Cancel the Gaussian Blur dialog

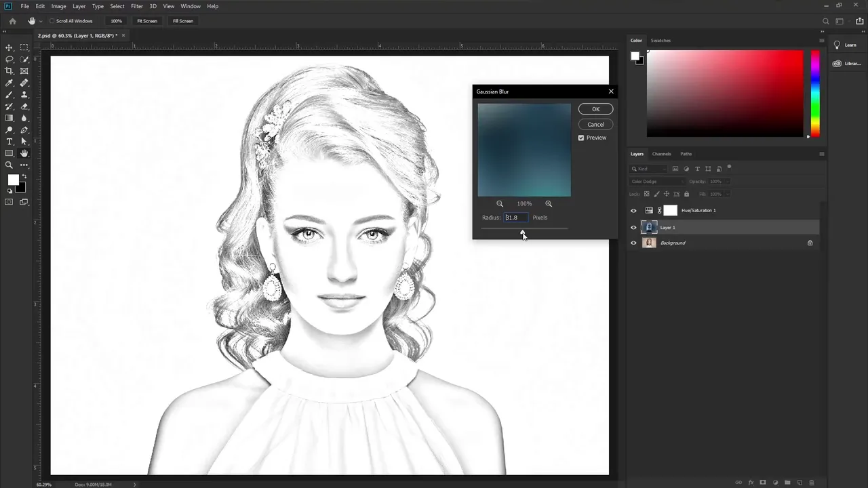coord(595,125)
